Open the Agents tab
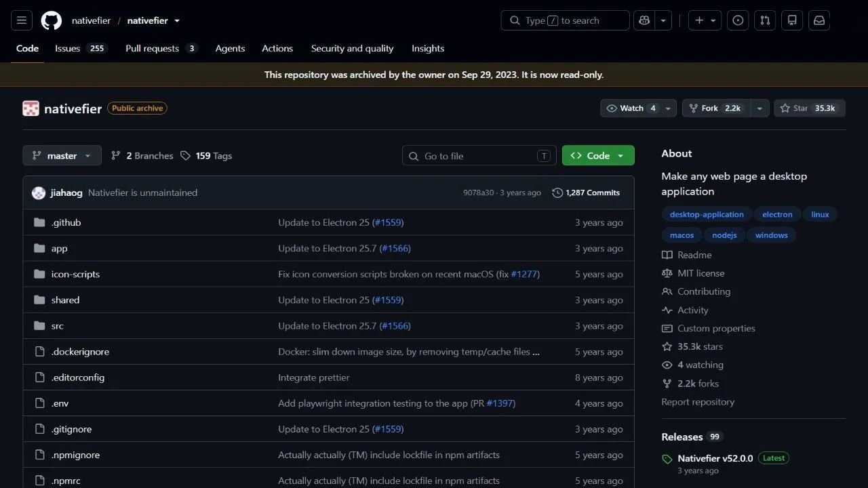Image resolution: width=868 pixels, height=488 pixels. tap(230, 49)
